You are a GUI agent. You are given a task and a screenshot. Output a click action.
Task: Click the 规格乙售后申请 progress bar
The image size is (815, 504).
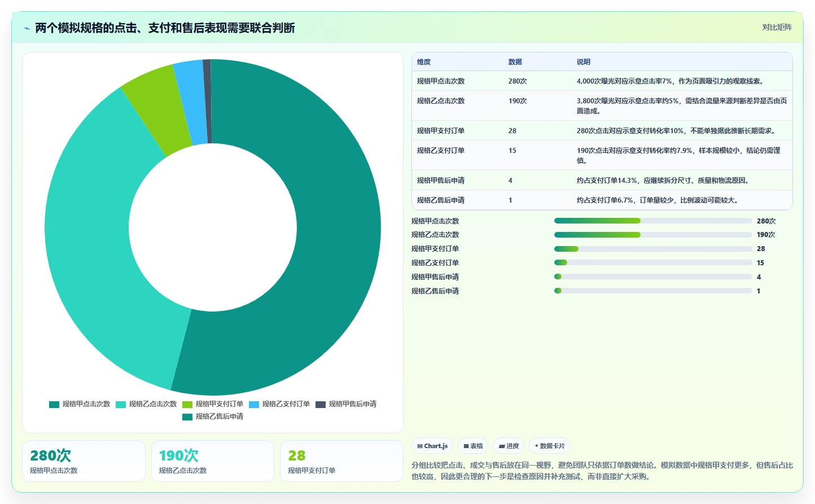click(x=653, y=291)
